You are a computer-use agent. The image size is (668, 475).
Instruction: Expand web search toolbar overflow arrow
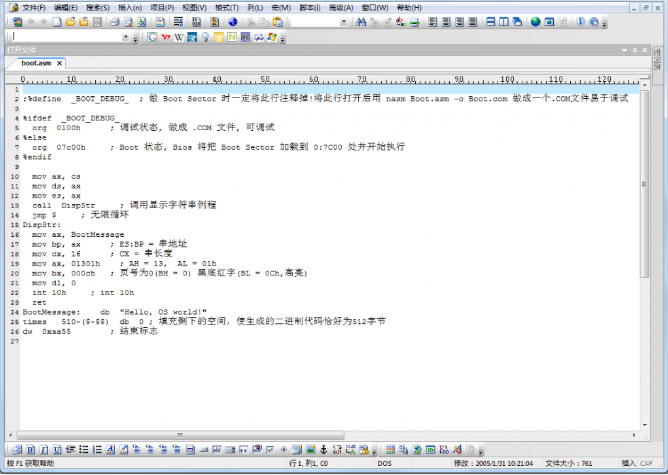pos(283,39)
